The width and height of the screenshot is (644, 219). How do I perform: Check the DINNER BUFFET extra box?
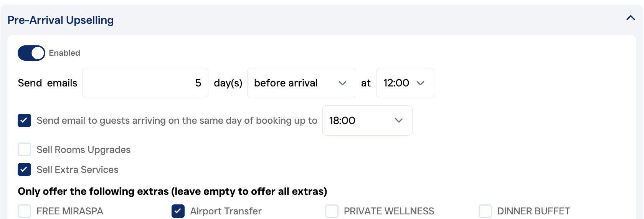point(485,211)
